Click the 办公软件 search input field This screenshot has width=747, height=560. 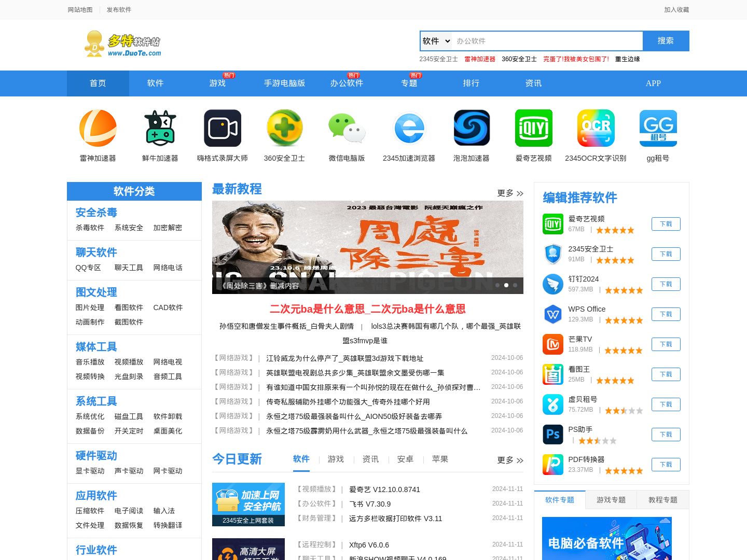click(547, 41)
